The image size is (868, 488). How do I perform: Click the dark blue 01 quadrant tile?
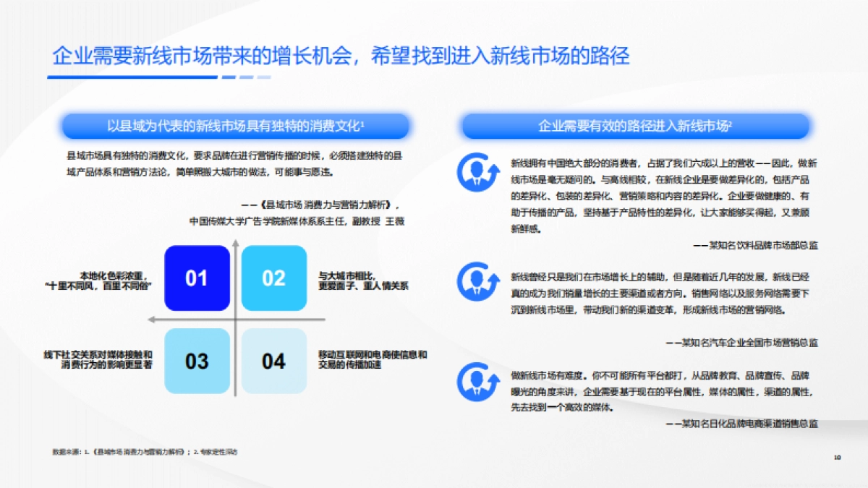click(x=197, y=278)
